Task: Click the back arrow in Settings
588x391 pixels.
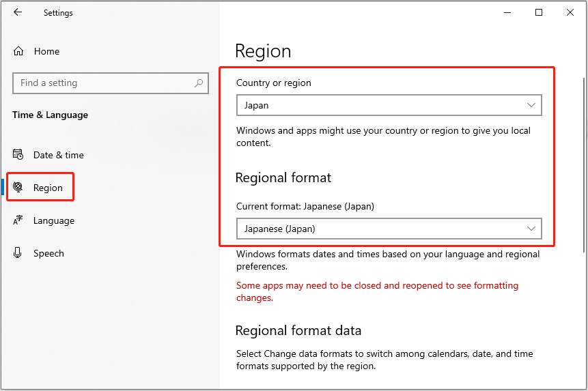Action: pos(18,12)
